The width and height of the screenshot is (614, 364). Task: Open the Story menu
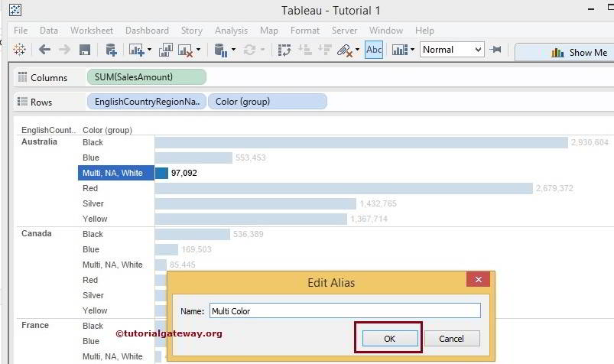click(191, 30)
